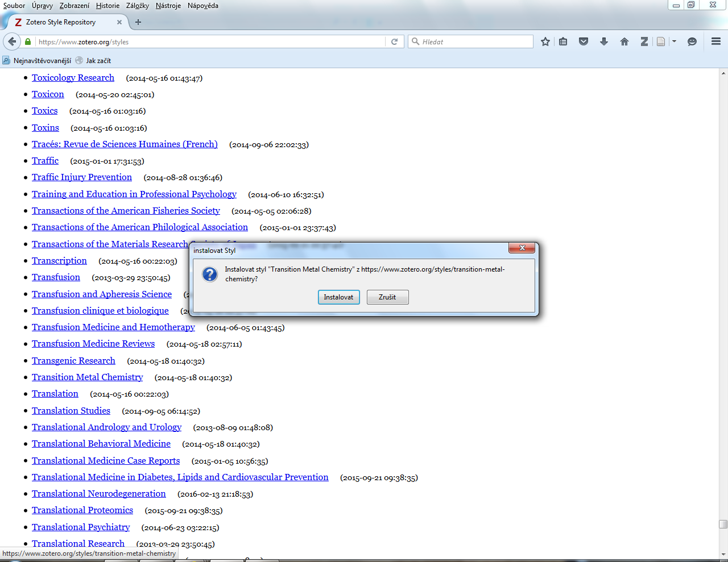Open Training and Education in Professional Psychology
The image size is (728, 562).
[x=134, y=194]
